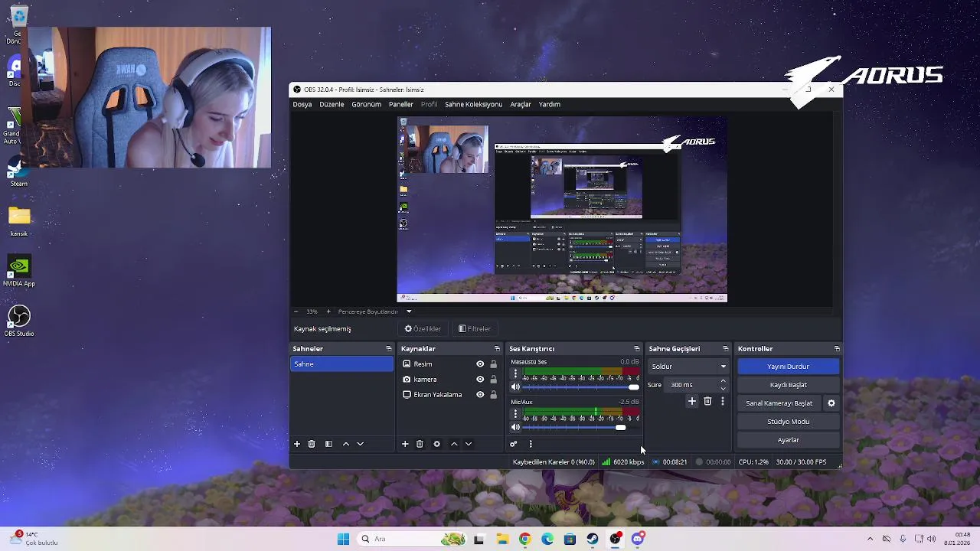Viewport: 980px width, 551px height.
Task: Open preview scaling dropdown arrow
Action: [409, 311]
